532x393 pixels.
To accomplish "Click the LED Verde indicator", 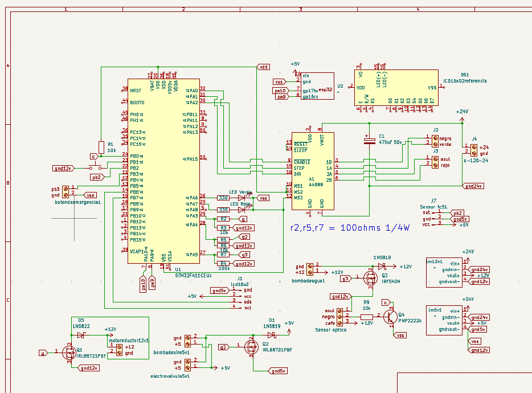I will pos(242,197).
